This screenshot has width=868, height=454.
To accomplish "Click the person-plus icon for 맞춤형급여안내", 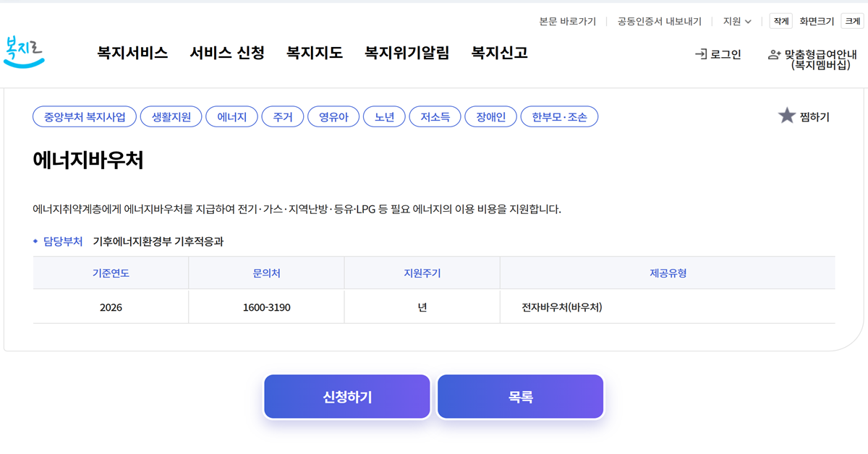I will [x=774, y=54].
